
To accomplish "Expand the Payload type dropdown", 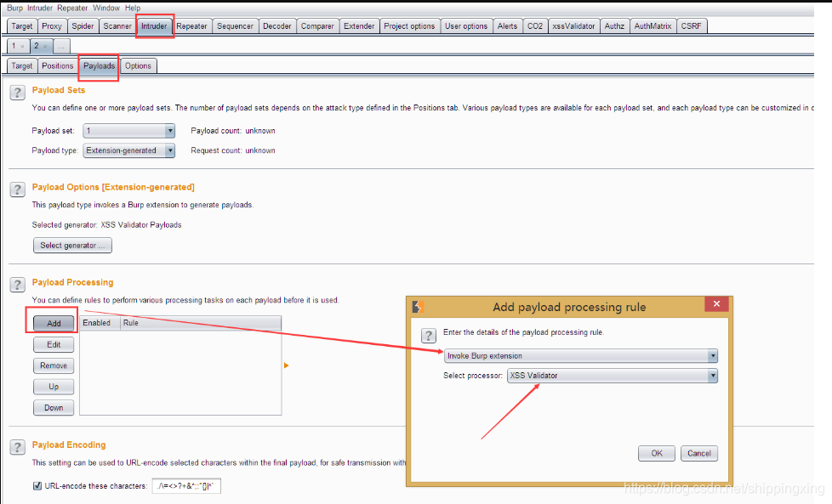I will 170,150.
